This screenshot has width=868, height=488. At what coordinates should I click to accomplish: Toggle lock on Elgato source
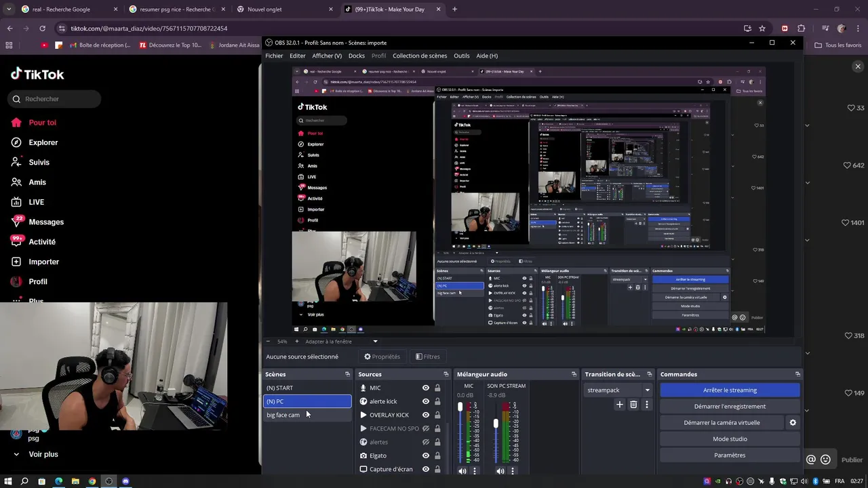437,455
